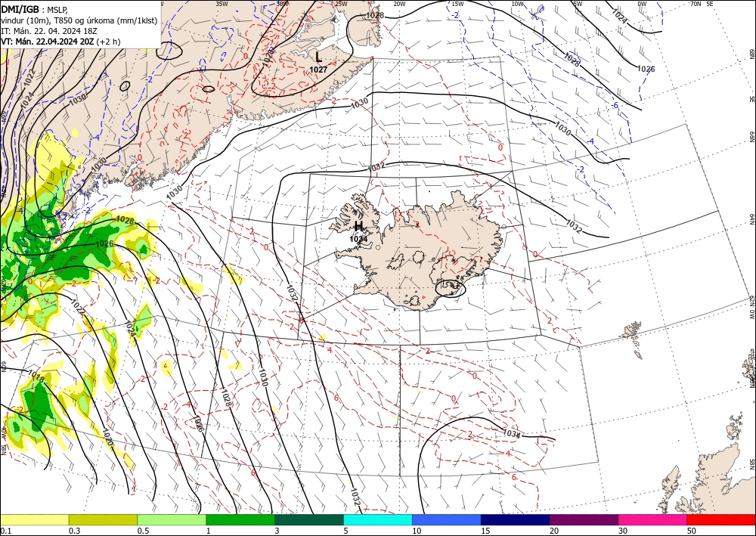Click the '15' legend scale value
Screen dimensions: 756x536
(x=485, y=531)
